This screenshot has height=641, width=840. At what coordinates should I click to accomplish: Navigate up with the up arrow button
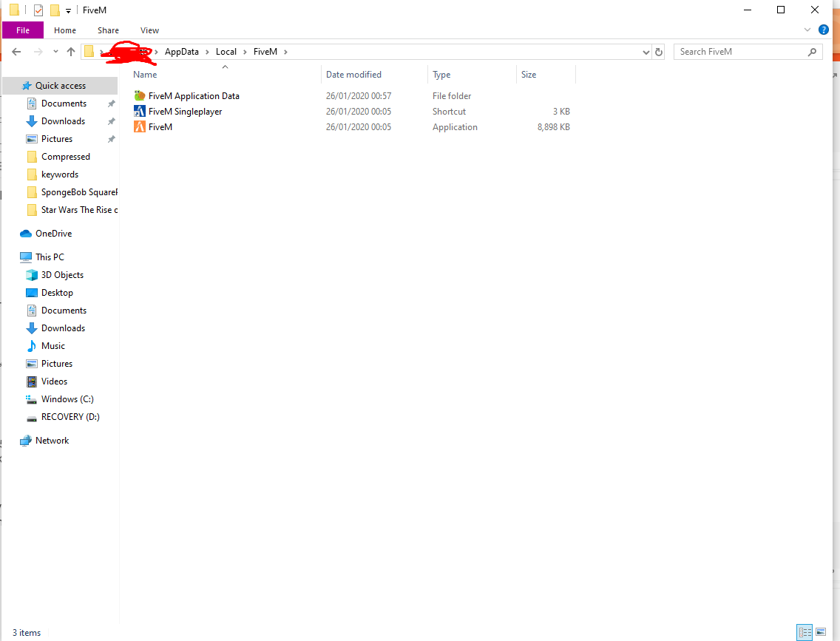click(x=70, y=52)
